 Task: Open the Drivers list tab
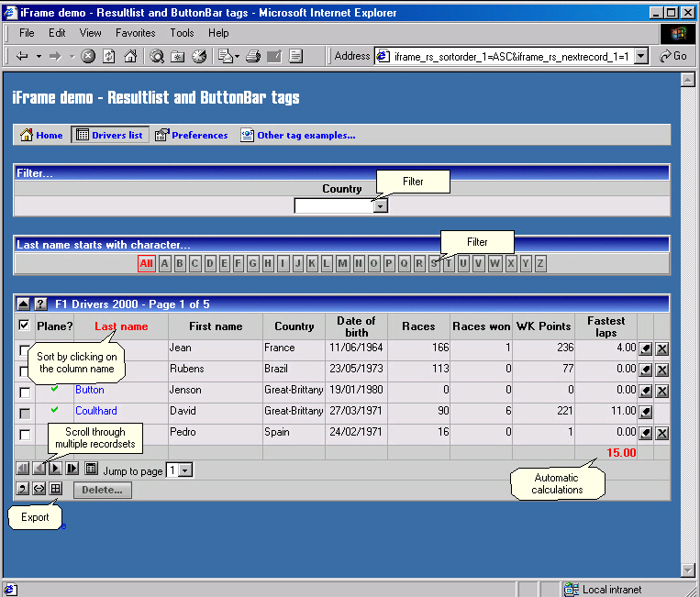(109, 135)
